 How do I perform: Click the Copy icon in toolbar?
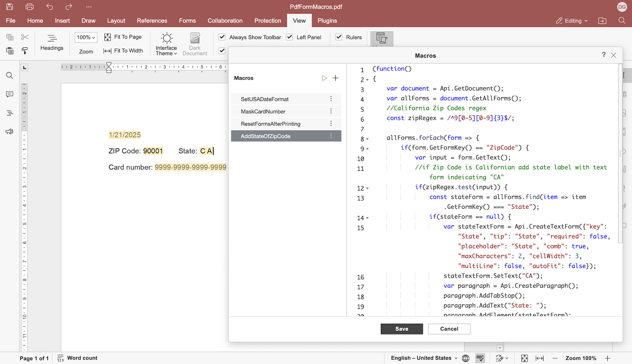[10, 37]
